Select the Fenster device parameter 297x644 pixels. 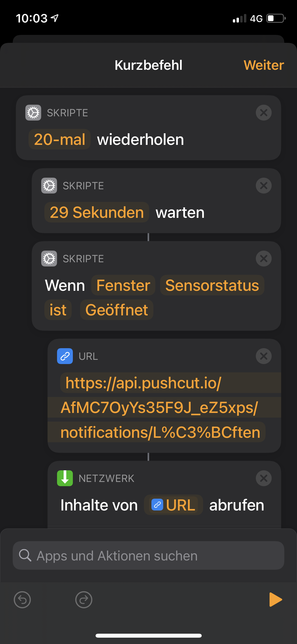coord(123,285)
